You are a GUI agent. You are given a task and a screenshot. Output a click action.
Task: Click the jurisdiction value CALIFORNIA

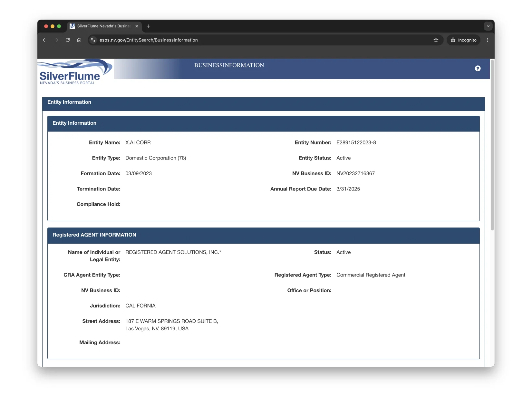tap(140, 306)
